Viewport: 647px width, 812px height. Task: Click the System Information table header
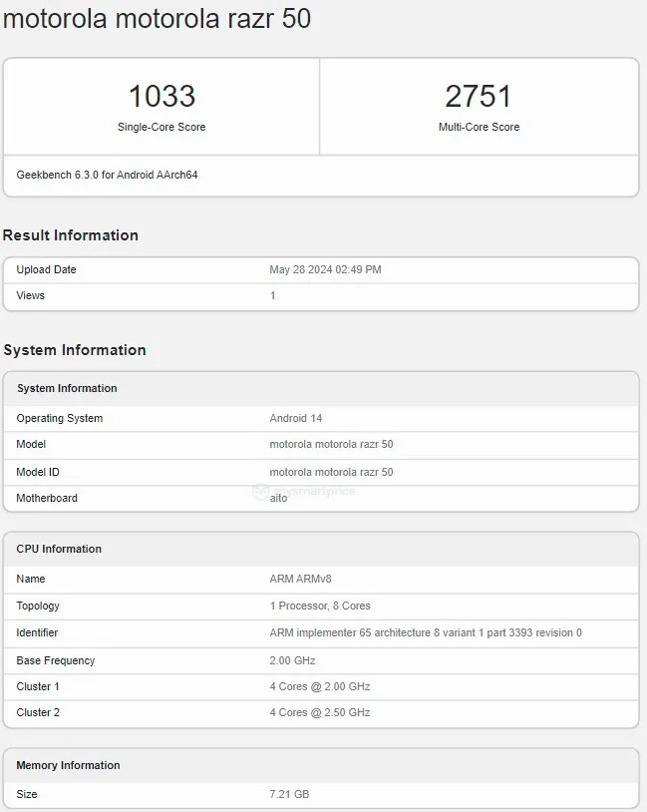tap(67, 388)
